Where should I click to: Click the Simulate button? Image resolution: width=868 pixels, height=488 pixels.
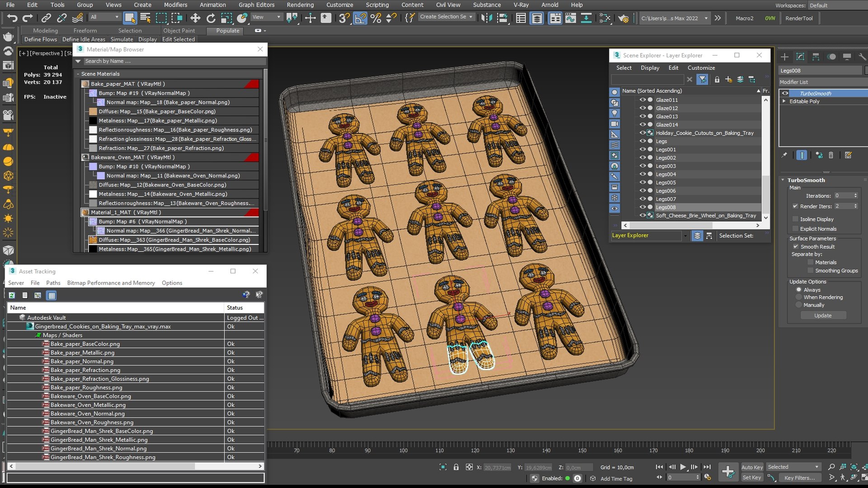click(x=122, y=39)
